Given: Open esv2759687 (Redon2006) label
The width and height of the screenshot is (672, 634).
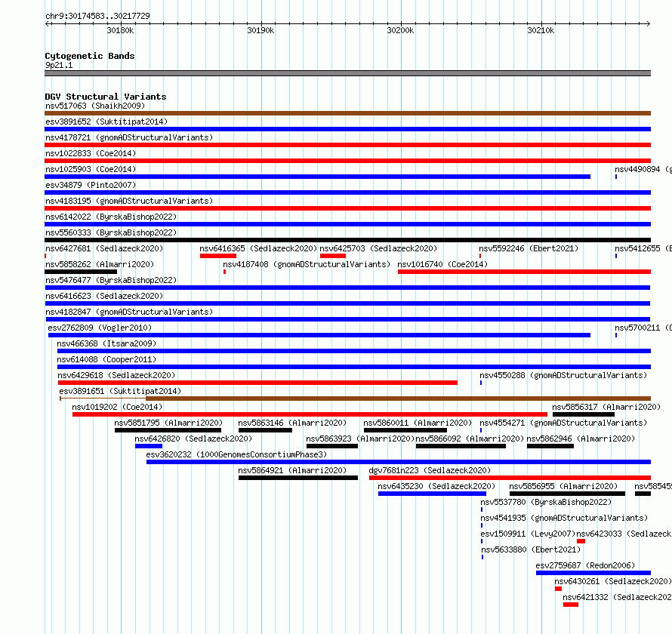Looking at the screenshot, I should click(585, 565).
